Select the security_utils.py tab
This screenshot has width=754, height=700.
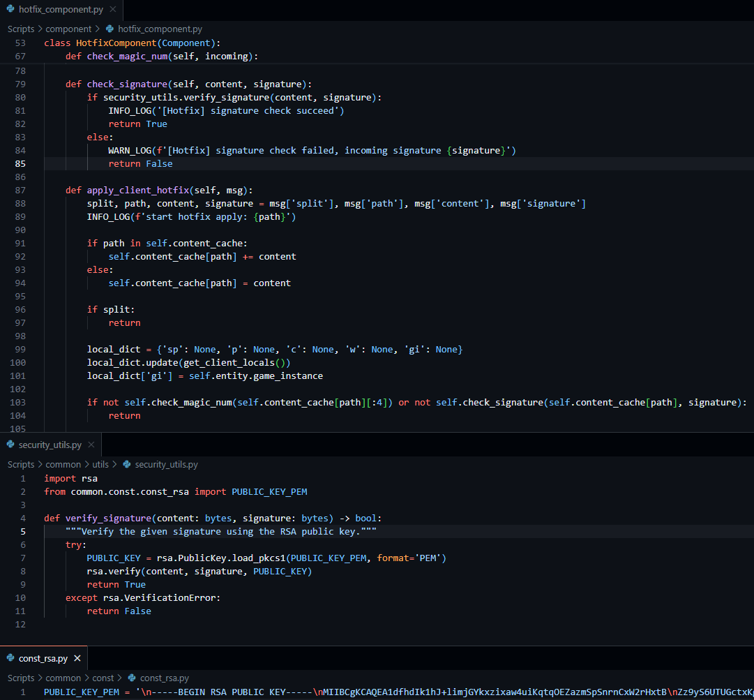(x=50, y=445)
